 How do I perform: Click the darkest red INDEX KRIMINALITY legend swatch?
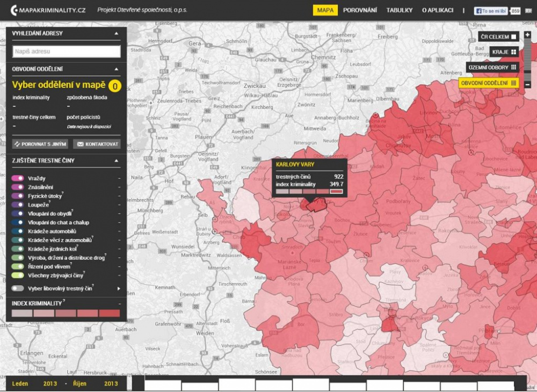pyautogui.click(x=110, y=313)
